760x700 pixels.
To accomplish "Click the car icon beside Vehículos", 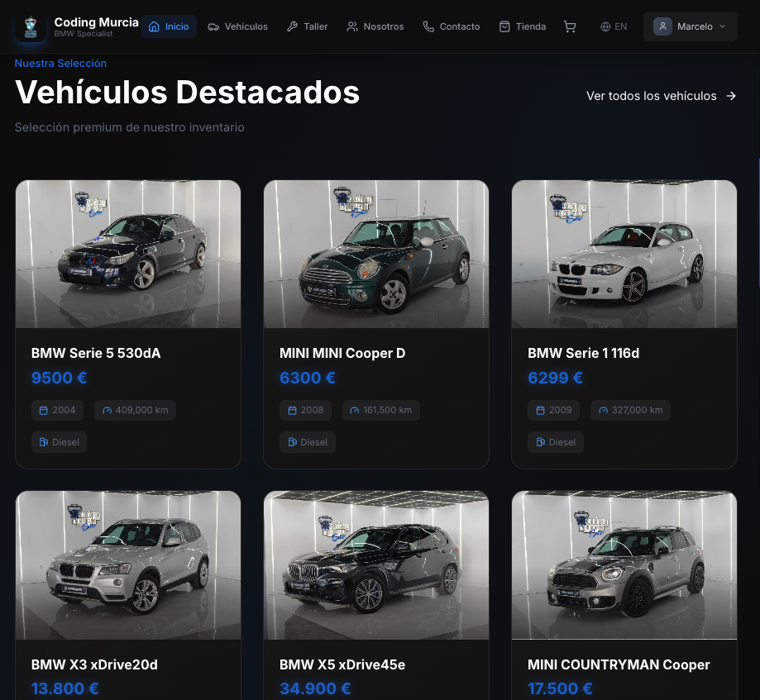I will [x=213, y=26].
